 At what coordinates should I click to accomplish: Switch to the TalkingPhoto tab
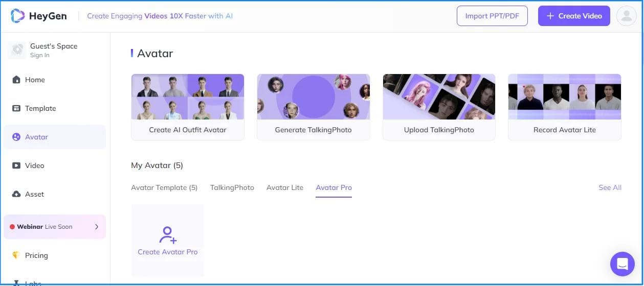point(232,187)
